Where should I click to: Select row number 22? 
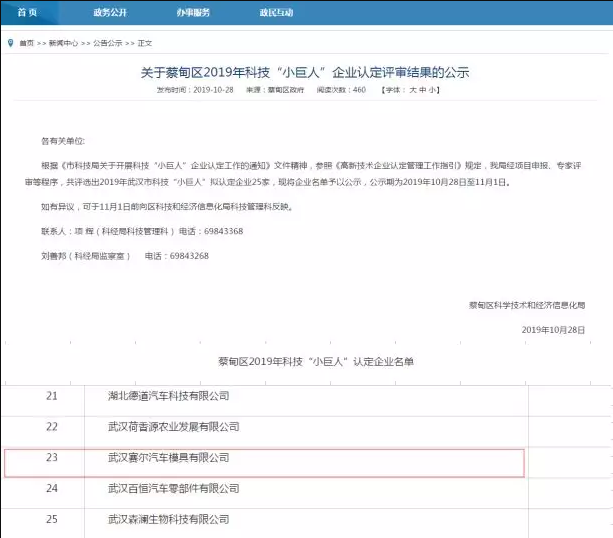click(x=52, y=427)
